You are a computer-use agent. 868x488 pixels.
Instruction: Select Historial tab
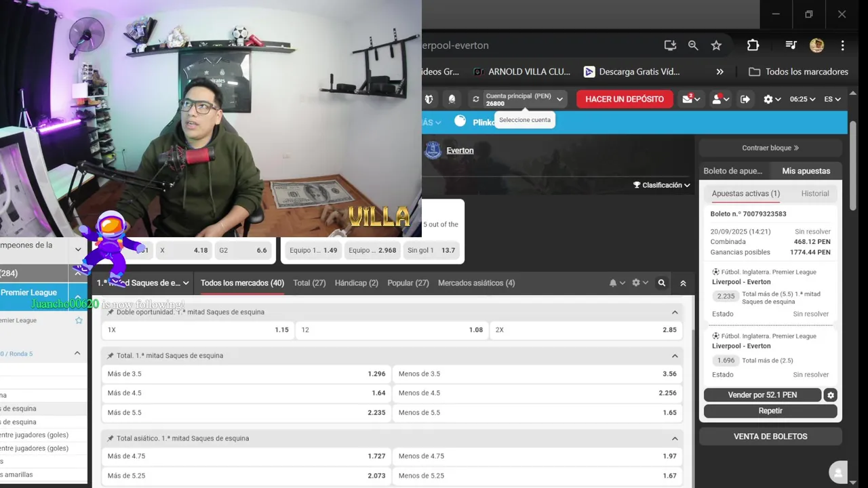pos(815,194)
